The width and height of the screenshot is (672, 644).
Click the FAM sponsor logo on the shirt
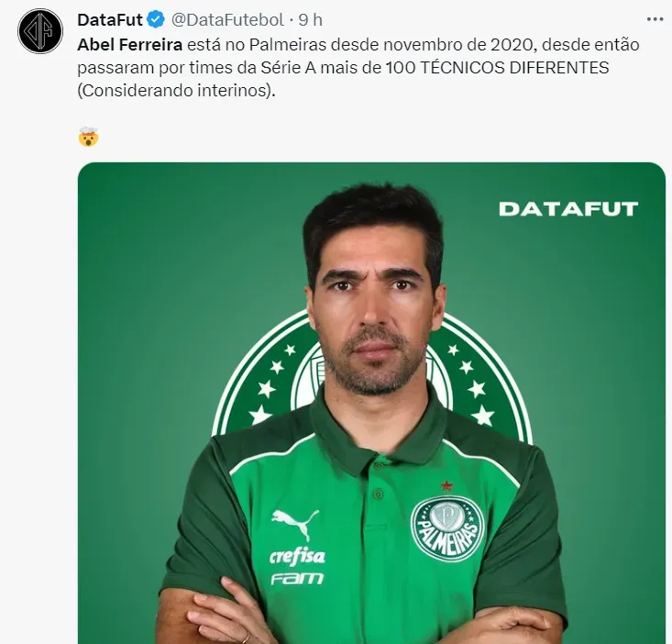(x=297, y=579)
